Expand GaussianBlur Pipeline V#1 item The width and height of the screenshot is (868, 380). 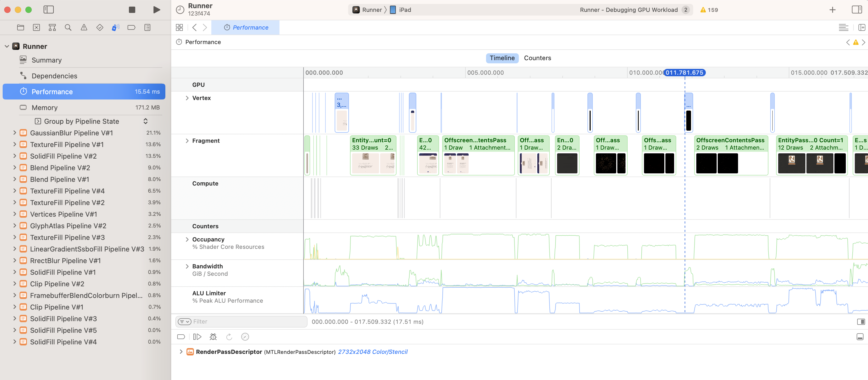pos(15,133)
